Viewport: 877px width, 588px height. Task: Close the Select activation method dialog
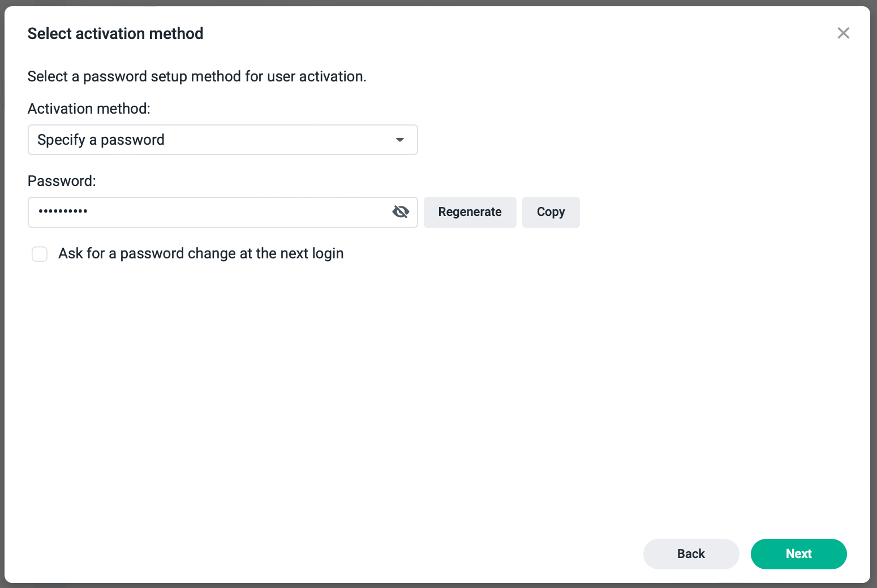coord(843,33)
